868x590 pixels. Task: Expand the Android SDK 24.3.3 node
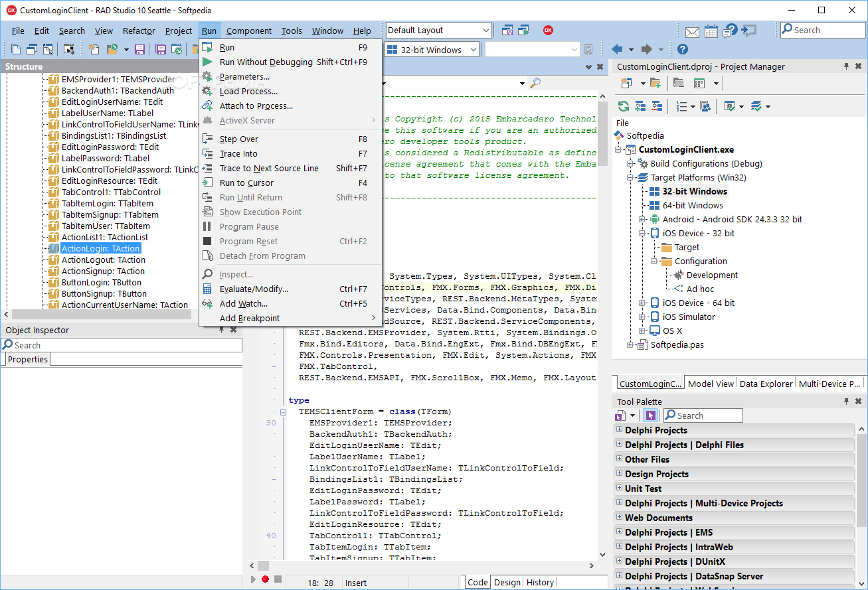click(x=642, y=219)
